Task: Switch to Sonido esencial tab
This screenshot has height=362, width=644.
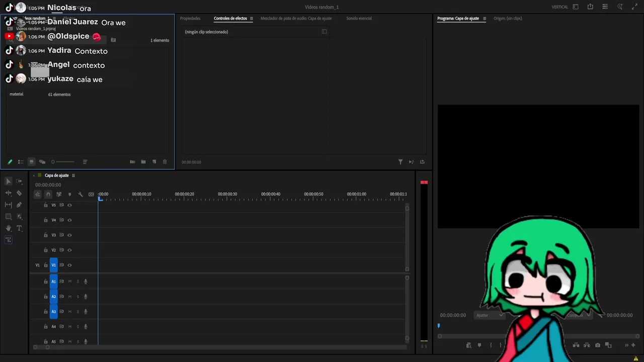Action: point(359,19)
